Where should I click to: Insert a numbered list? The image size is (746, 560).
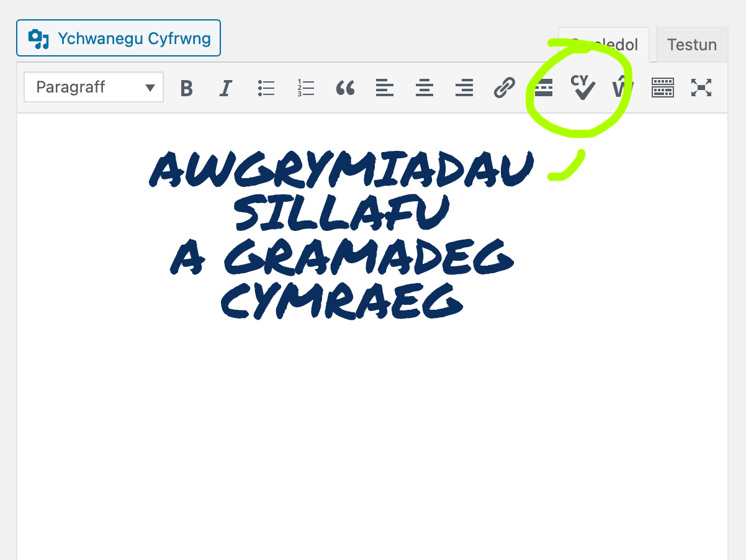(305, 88)
